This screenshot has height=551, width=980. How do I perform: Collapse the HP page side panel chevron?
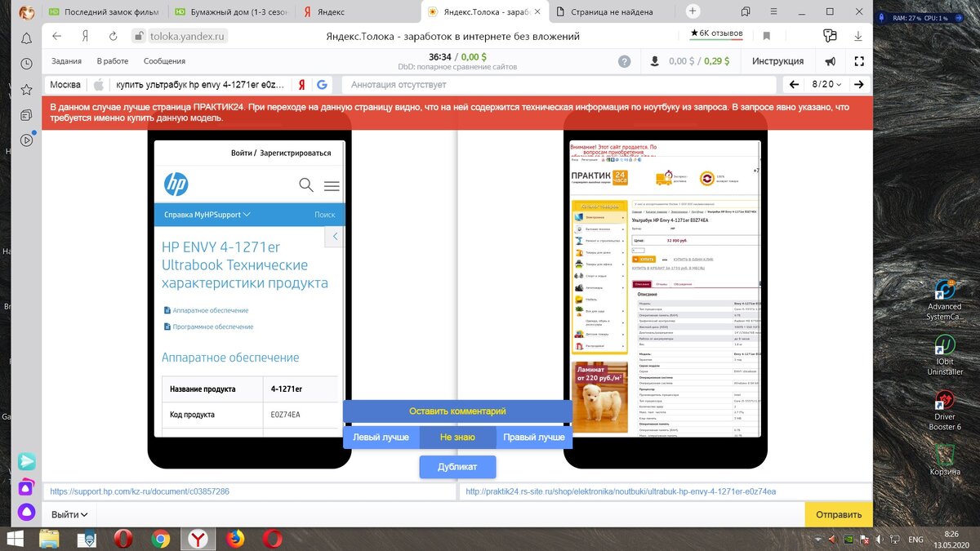click(x=335, y=237)
